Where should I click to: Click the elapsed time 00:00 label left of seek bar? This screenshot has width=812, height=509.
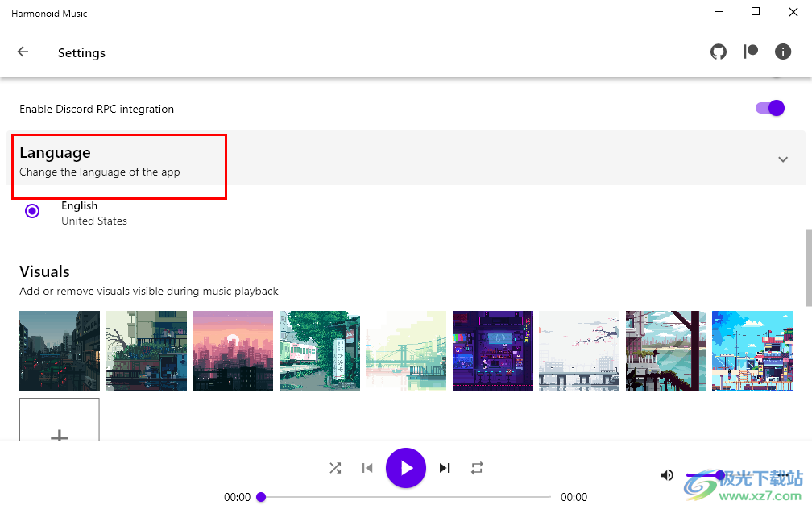[237, 497]
